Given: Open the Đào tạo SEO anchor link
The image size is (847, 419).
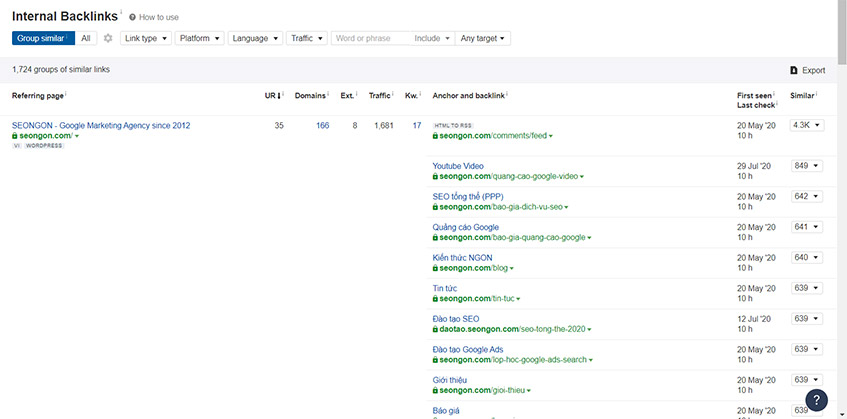Looking at the screenshot, I should pyautogui.click(x=456, y=319).
